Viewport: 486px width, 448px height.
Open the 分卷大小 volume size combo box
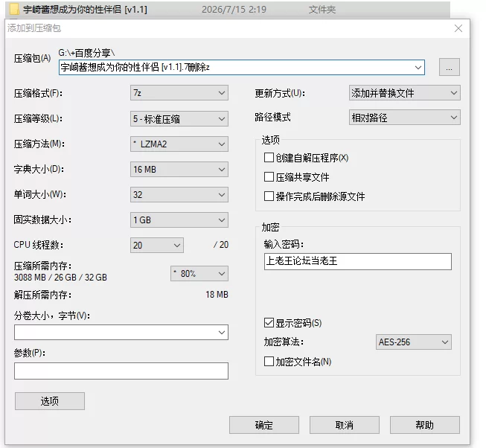pos(121,332)
